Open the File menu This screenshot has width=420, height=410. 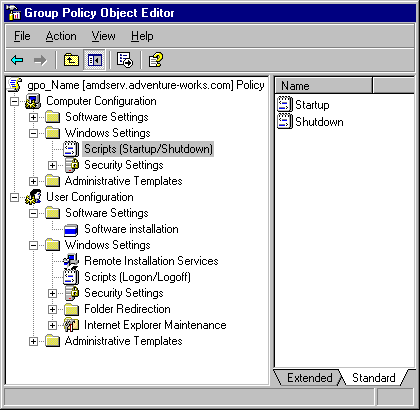[22, 36]
